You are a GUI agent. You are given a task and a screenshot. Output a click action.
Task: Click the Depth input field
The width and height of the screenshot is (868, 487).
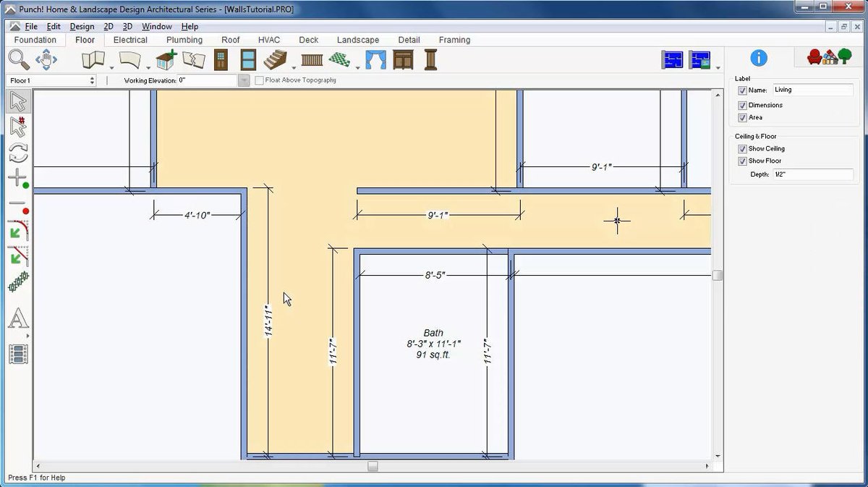[813, 174]
